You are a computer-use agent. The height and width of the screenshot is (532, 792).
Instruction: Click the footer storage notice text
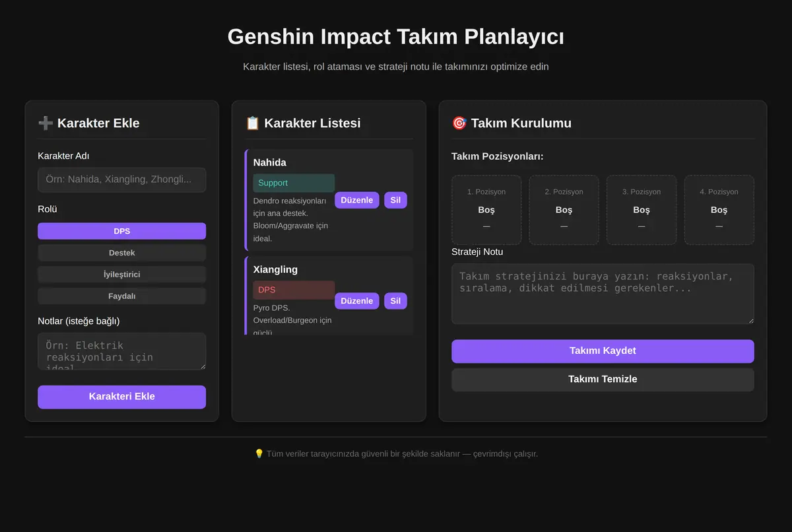point(402,453)
